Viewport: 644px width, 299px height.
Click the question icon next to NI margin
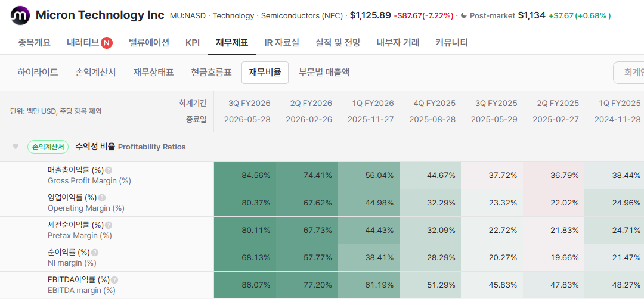pos(95,253)
